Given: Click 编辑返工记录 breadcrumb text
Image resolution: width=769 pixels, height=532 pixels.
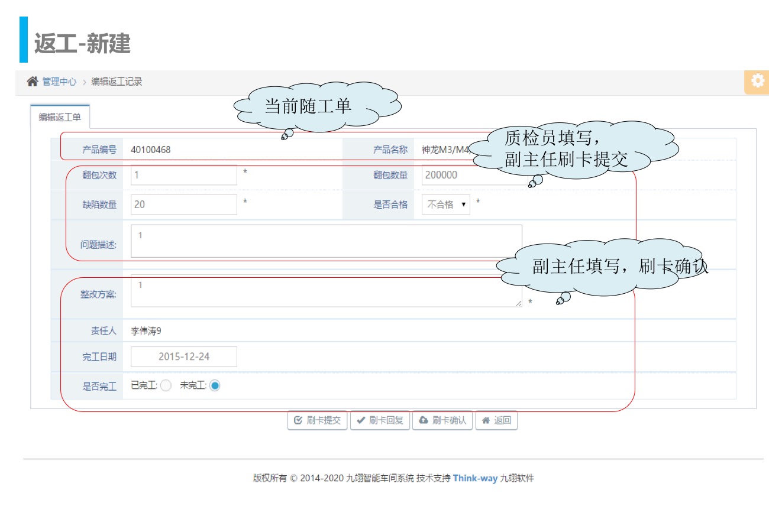Looking at the screenshot, I should (117, 82).
